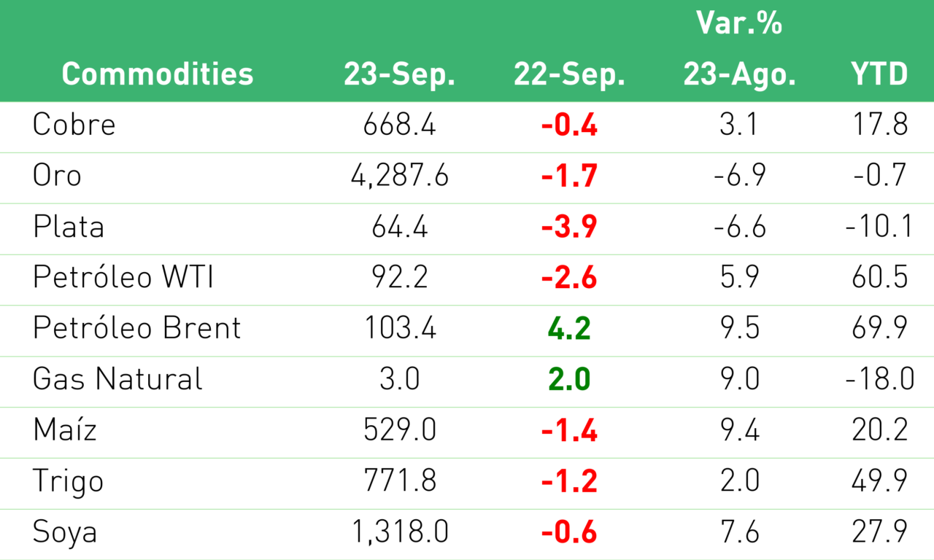Select the Plata daily change -3.9

(569, 227)
